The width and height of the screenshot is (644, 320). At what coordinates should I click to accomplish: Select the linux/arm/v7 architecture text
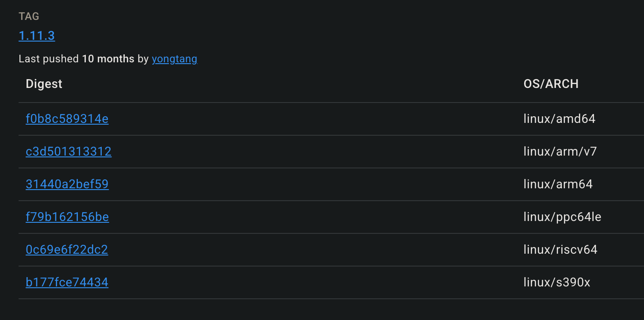(x=560, y=152)
